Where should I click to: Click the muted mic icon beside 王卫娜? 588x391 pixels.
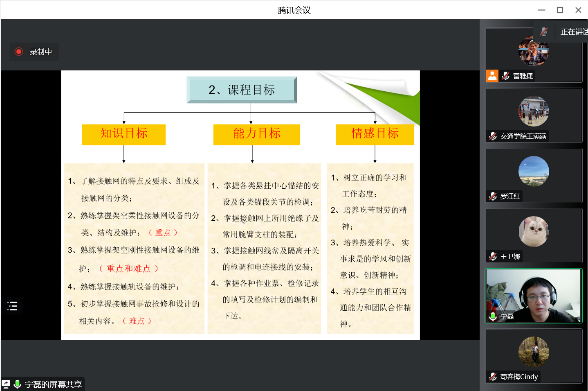tap(493, 256)
